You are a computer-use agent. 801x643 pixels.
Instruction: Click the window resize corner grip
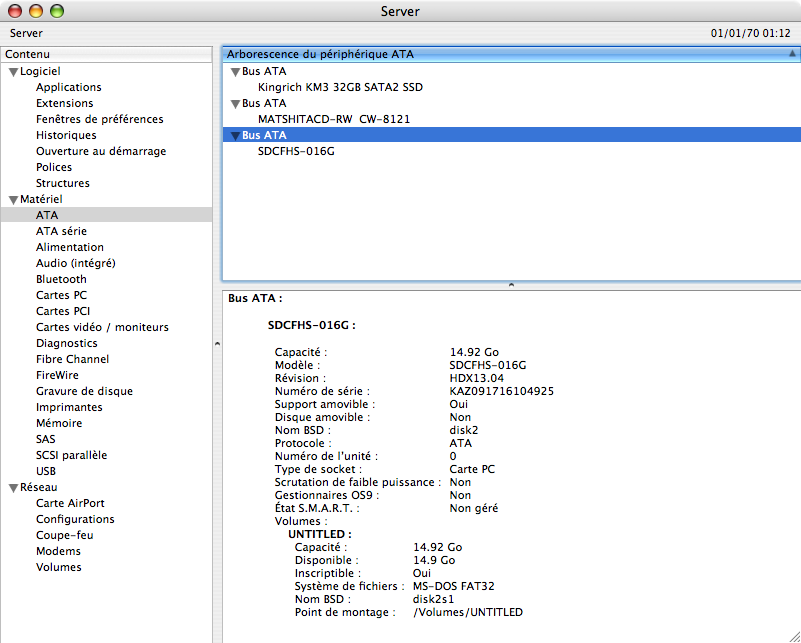click(x=793, y=636)
